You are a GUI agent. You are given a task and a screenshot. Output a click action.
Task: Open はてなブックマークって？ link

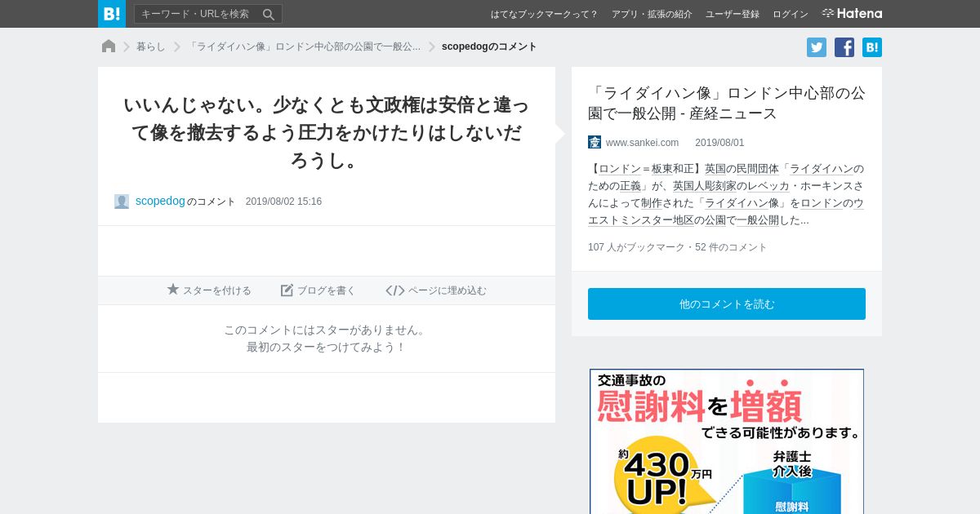(x=544, y=14)
